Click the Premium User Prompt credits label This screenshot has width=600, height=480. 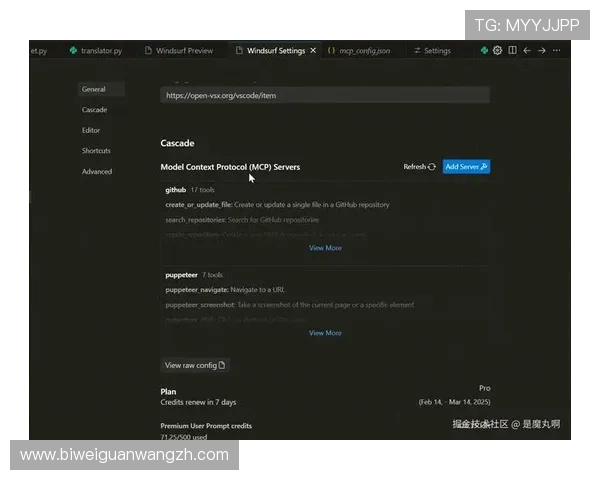click(206, 426)
